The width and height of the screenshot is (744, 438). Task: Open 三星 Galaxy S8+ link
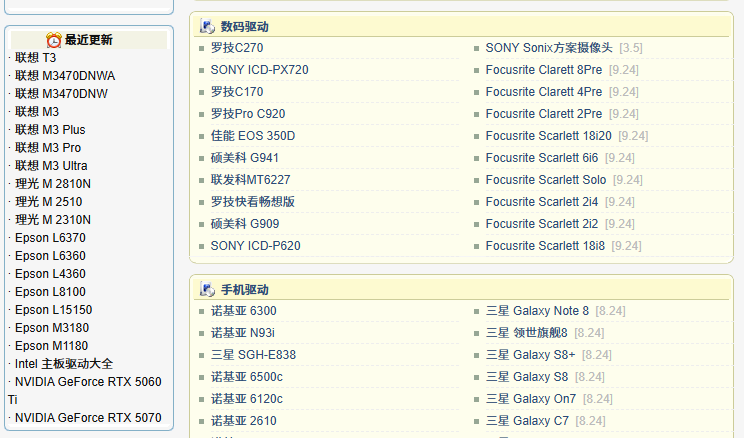click(530, 355)
